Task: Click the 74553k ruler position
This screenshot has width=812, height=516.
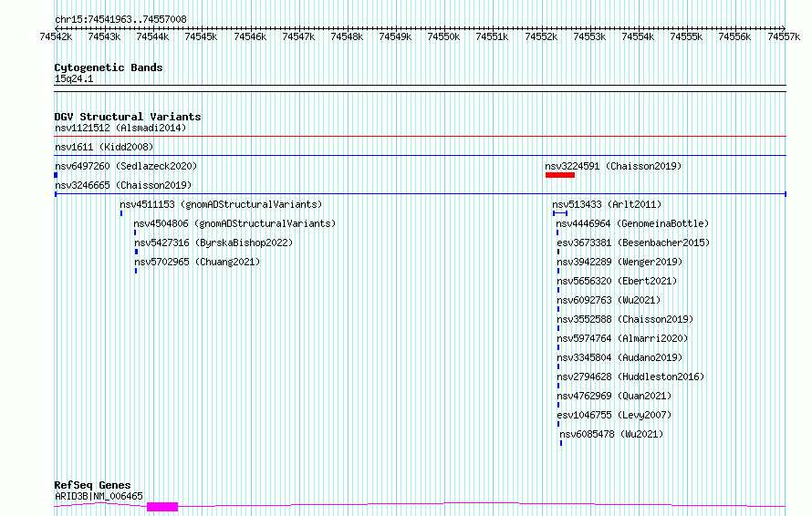Action: [x=589, y=36]
